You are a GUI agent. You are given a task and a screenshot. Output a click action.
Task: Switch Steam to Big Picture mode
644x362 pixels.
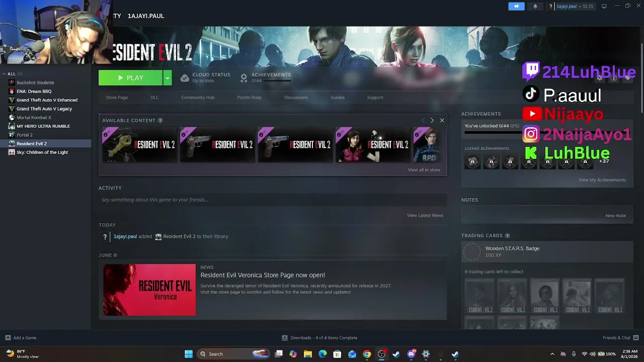[604, 6]
